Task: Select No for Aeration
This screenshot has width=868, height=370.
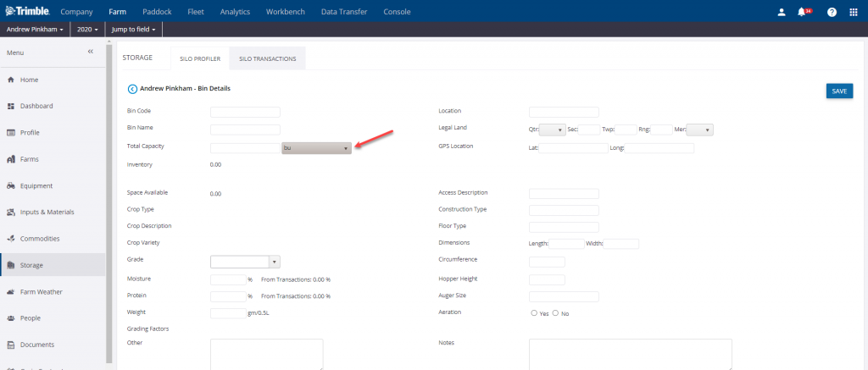Action: click(555, 312)
